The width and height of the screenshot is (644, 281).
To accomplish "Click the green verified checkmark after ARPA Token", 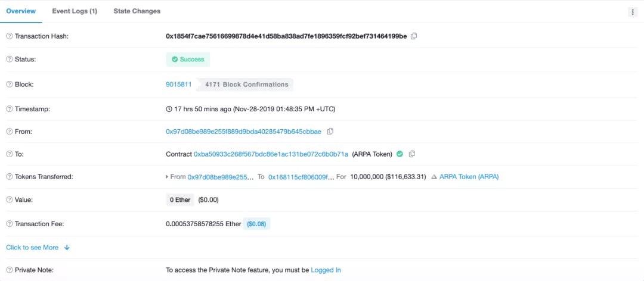I will click(400, 154).
